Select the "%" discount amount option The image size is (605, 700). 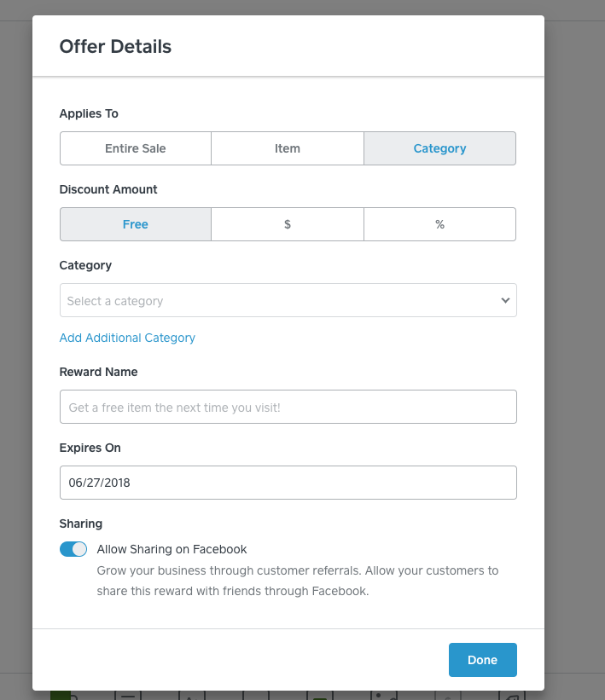pyautogui.click(x=439, y=223)
